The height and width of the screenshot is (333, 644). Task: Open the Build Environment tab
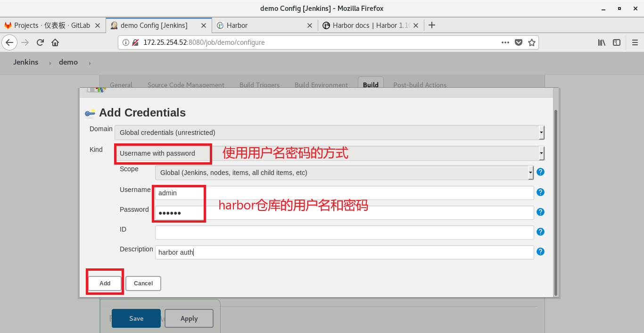(321, 85)
